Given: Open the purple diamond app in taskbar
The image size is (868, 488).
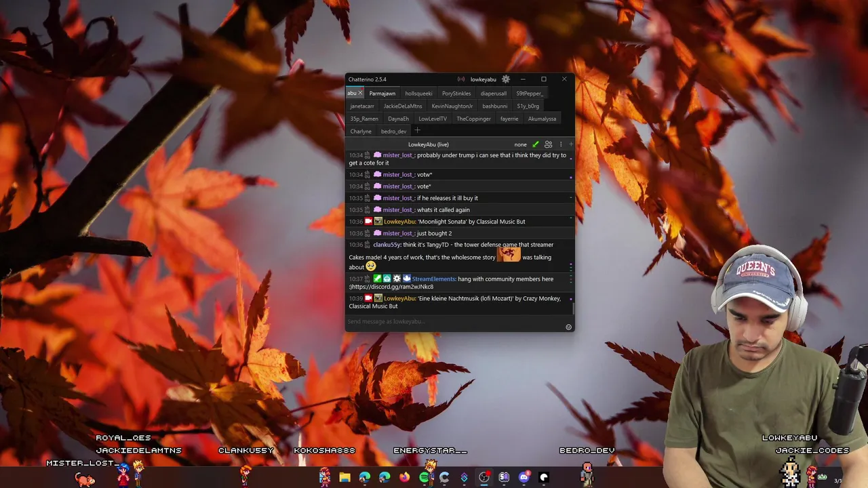Looking at the screenshot, I should coord(465,477).
